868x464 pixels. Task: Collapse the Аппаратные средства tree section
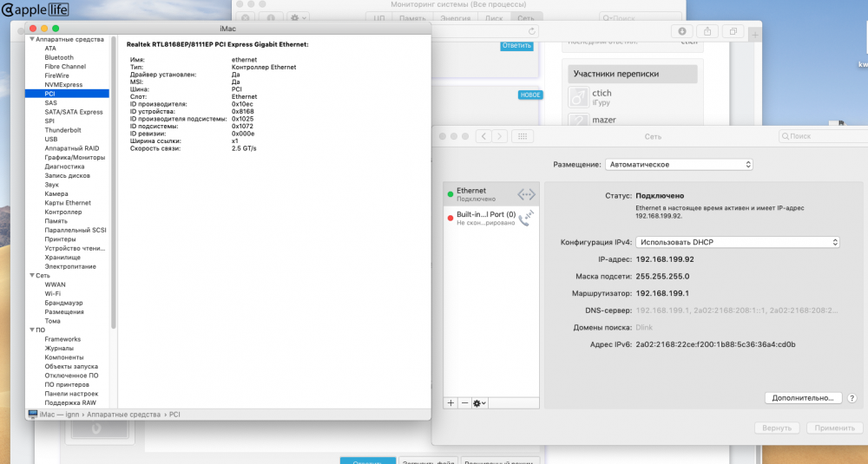[32, 39]
